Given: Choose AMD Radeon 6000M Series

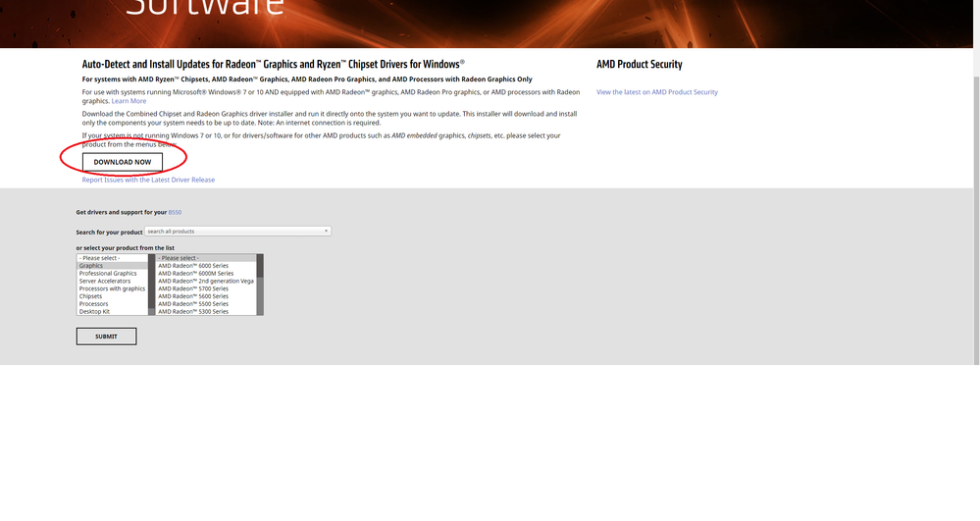Looking at the screenshot, I should coord(206,274).
